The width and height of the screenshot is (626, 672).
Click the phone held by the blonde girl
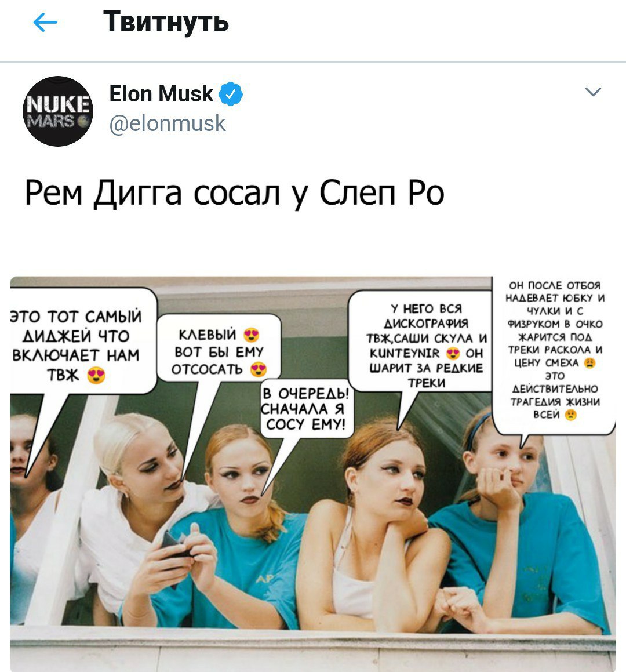coord(172,544)
